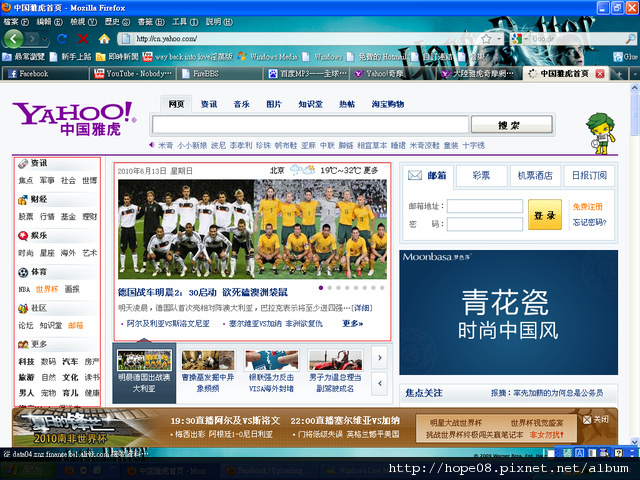Switch to the Facebook tab
This screenshot has width=640, height=480.
click(x=44, y=73)
